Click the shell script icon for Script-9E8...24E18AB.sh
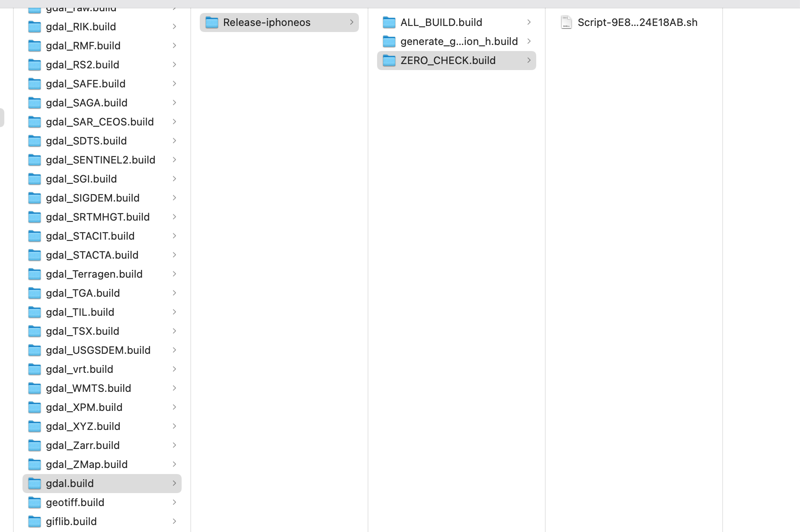Screen dimensions: 800x532 [566, 22]
